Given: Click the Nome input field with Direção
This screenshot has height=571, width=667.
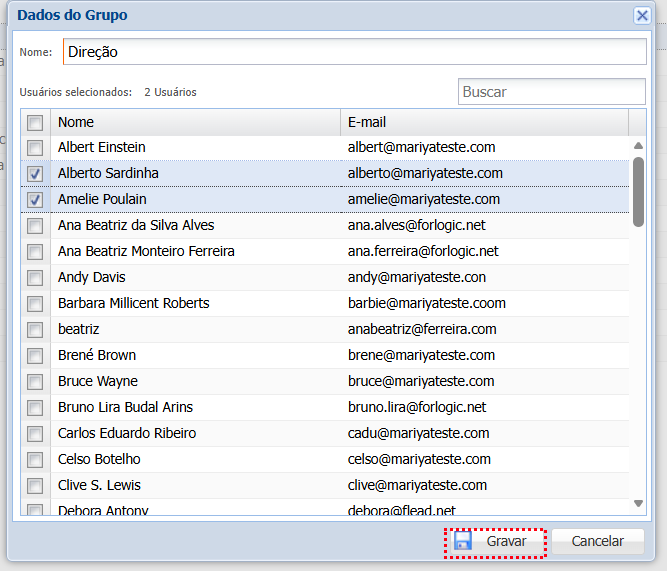Looking at the screenshot, I should (x=354, y=52).
